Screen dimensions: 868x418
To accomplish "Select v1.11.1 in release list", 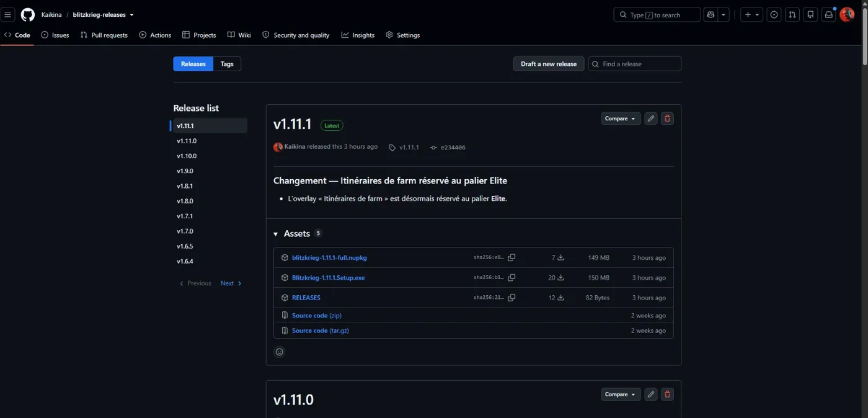I will [210, 126].
